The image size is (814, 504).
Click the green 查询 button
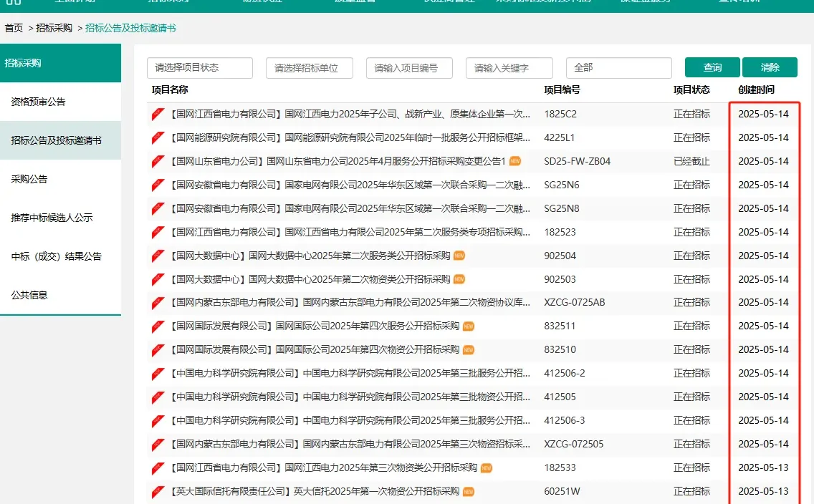click(x=712, y=67)
